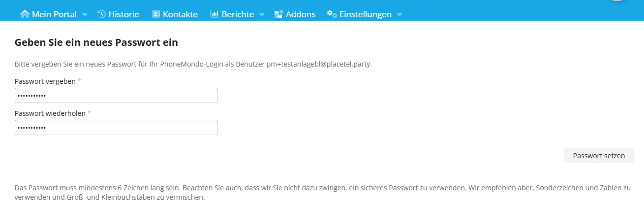
Task: Open the Berichte menu text
Action: (238, 14)
